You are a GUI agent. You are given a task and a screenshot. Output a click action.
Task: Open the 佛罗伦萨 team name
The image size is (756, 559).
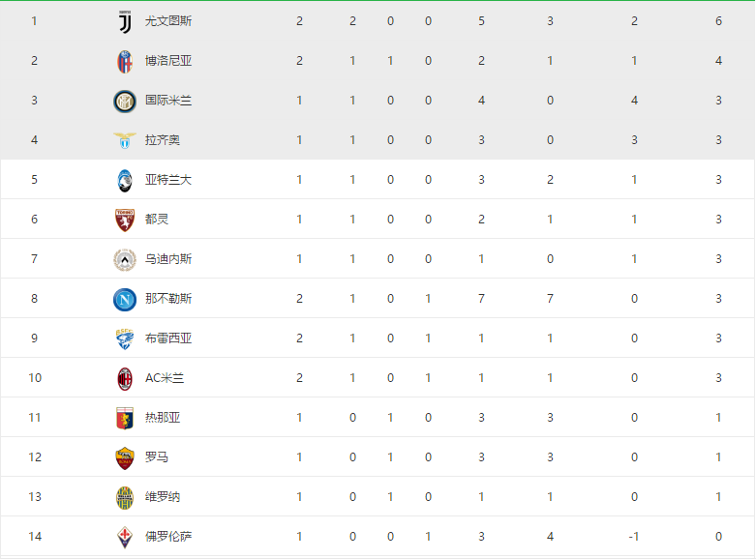168,537
